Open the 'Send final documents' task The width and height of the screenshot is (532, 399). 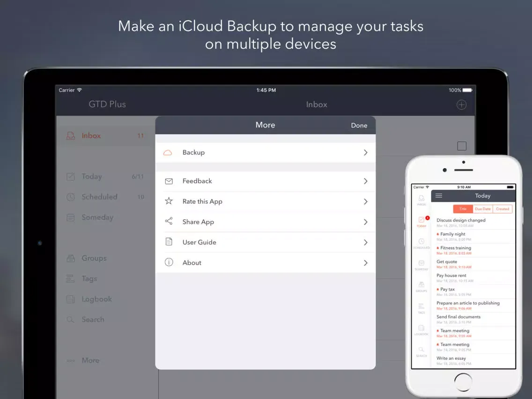473,319
